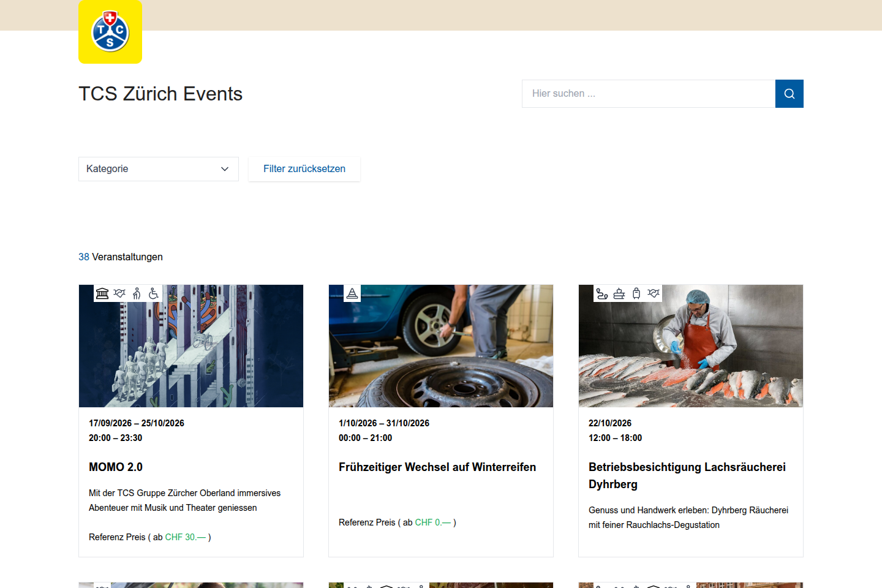Click the luggage icon on Lachsräucherei card

tap(636, 293)
